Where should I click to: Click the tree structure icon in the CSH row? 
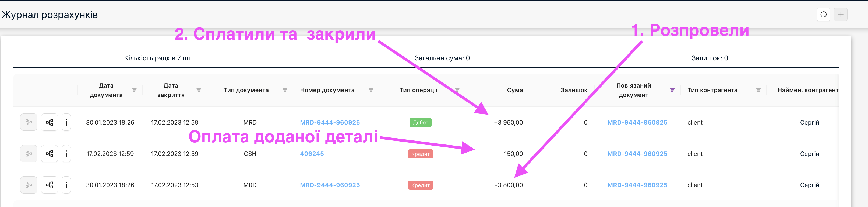point(50,154)
